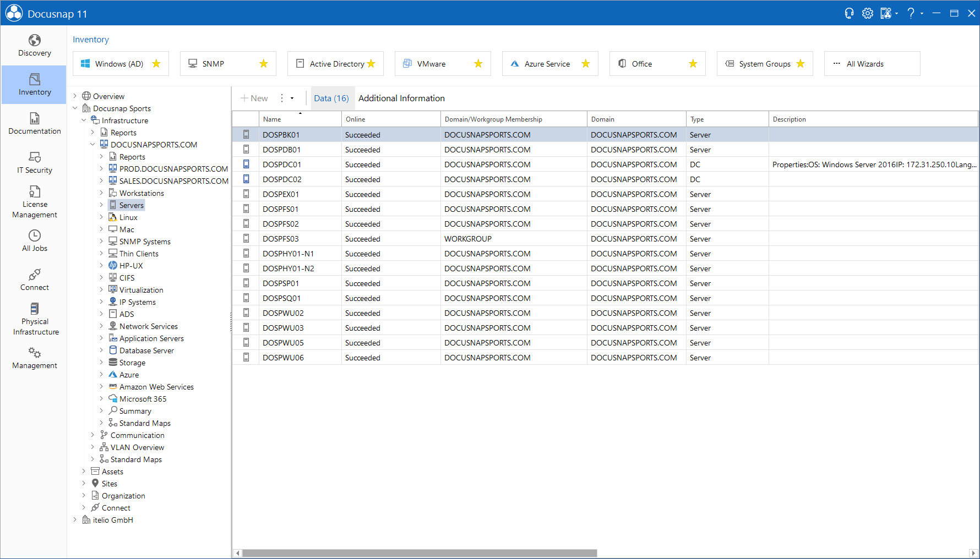Image resolution: width=980 pixels, height=559 pixels.
Task: Open All Jobs
Action: click(34, 241)
